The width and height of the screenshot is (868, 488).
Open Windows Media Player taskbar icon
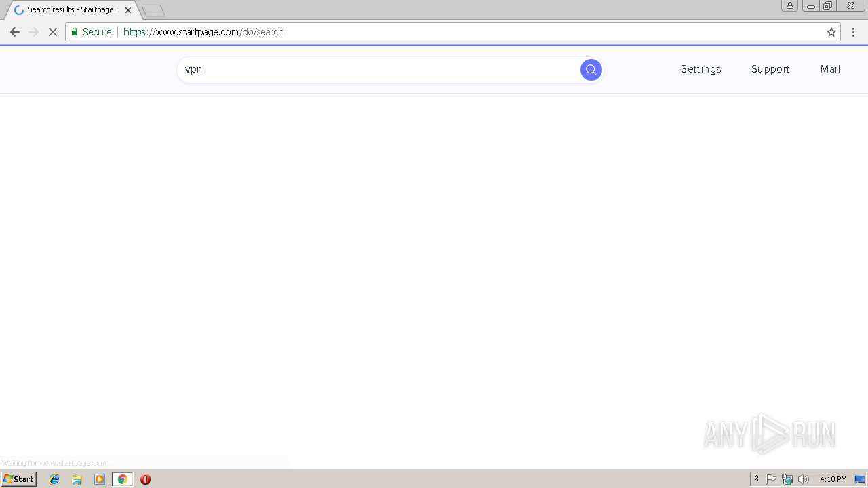coord(100,479)
